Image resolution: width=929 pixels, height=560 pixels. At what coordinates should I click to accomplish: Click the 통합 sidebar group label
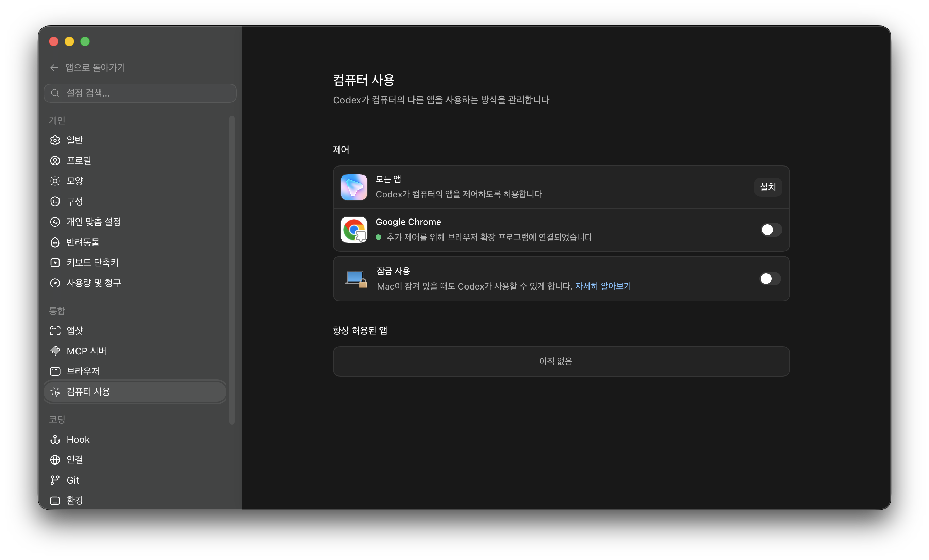coord(57,311)
